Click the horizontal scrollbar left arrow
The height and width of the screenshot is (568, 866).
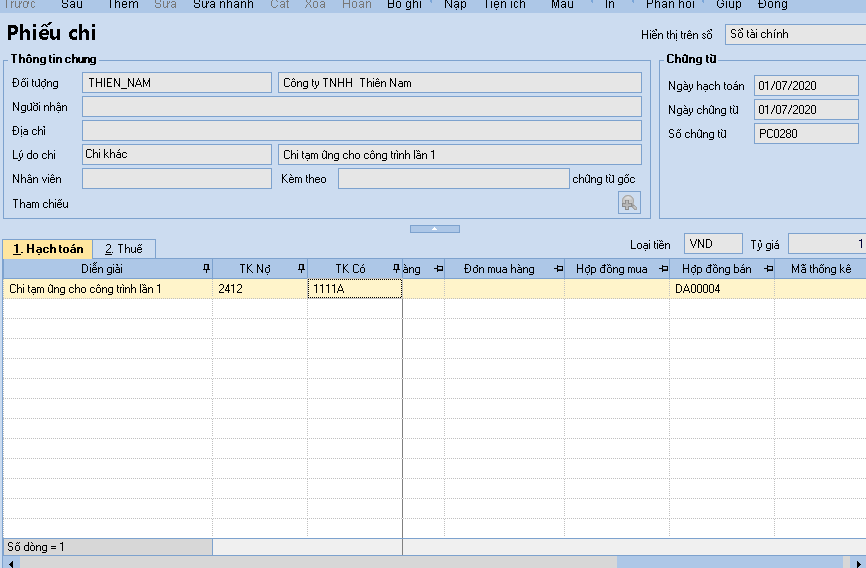tap(12, 562)
